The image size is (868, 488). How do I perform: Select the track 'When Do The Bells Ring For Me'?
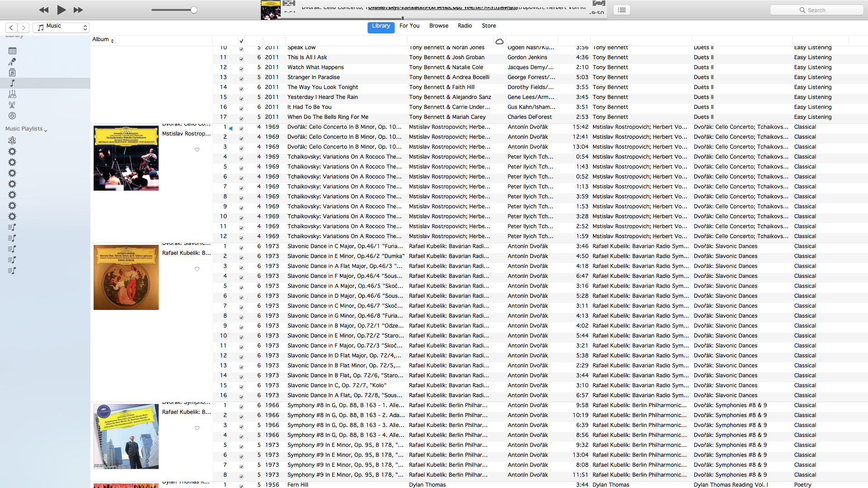coord(328,117)
